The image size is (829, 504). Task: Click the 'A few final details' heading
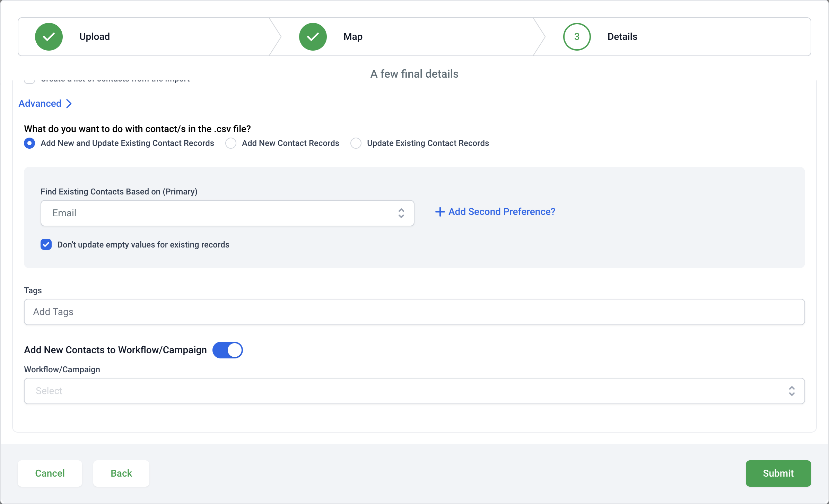tap(414, 74)
